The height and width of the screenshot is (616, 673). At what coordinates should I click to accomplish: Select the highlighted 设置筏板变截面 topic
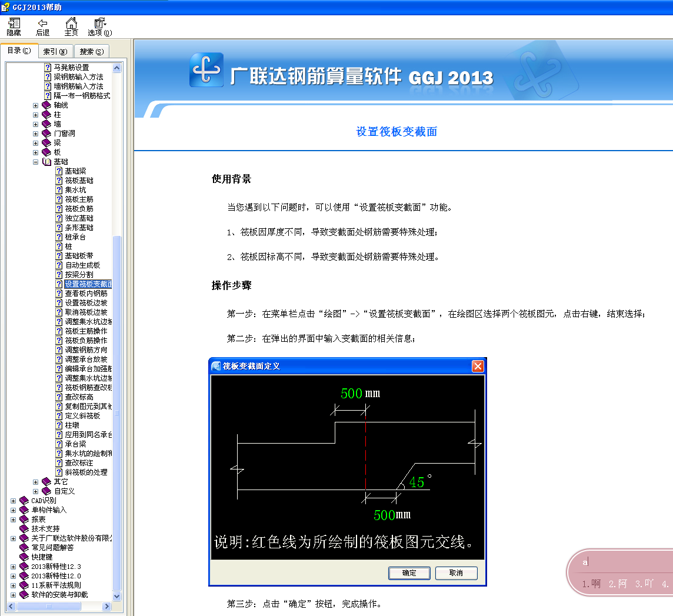click(88, 284)
